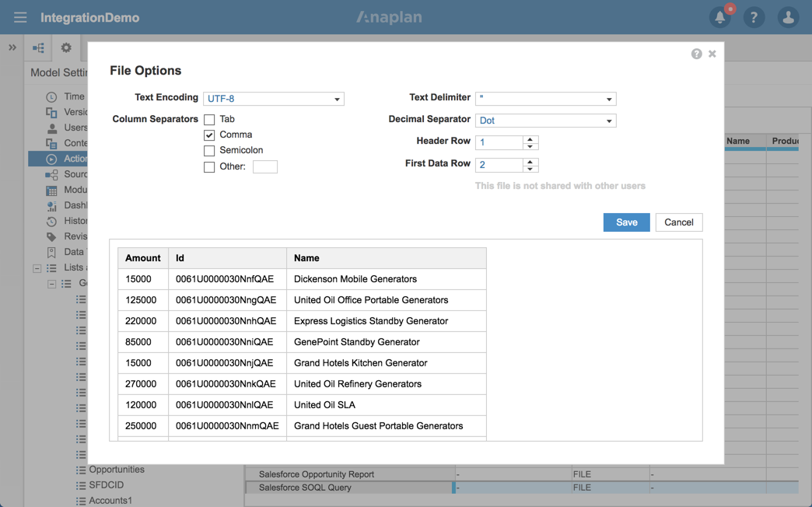The image size is (812, 507).
Task: Click the Amount column header
Action: point(143,258)
